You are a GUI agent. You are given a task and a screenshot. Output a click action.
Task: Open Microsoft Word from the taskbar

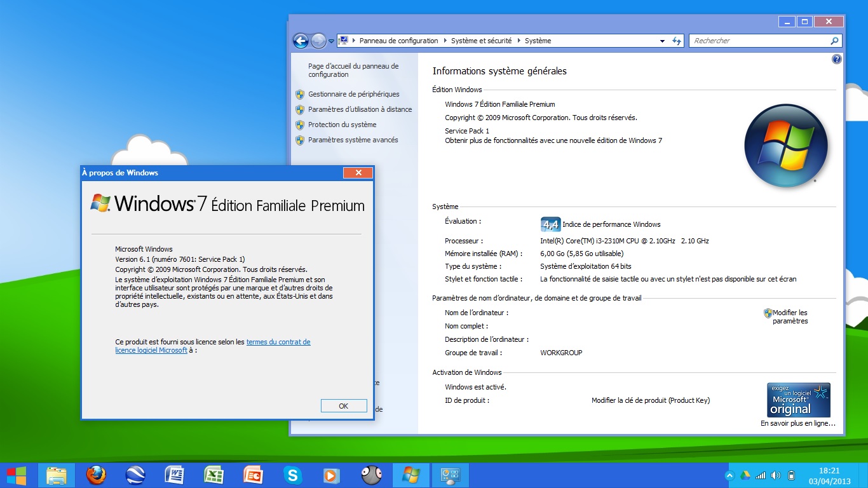(174, 475)
